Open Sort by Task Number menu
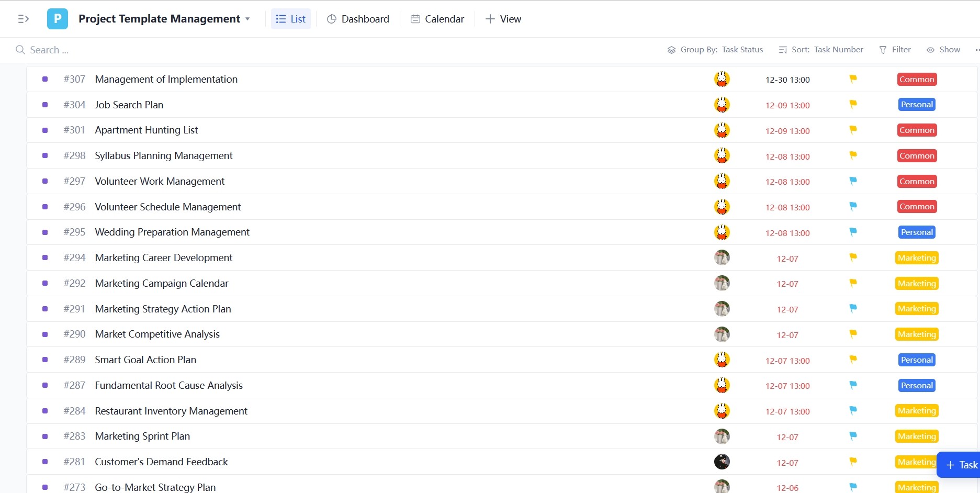 click(x=821, y=50)
